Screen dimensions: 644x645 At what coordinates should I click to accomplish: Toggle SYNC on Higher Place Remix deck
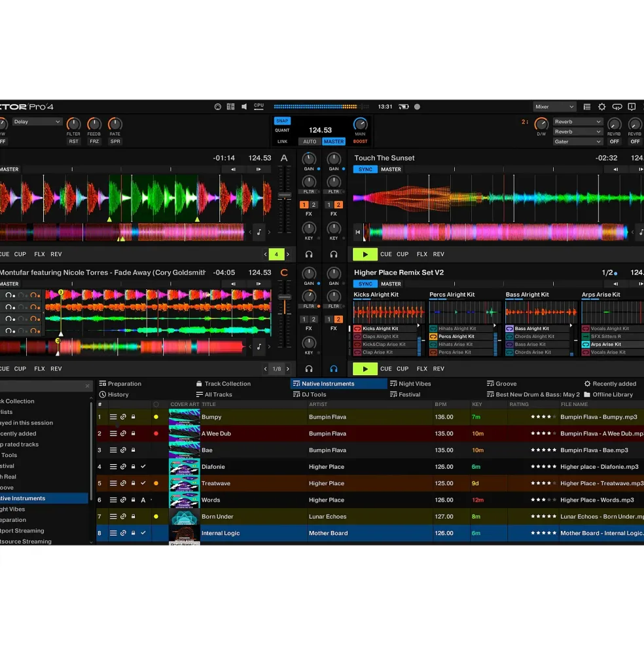pos(365,284)
